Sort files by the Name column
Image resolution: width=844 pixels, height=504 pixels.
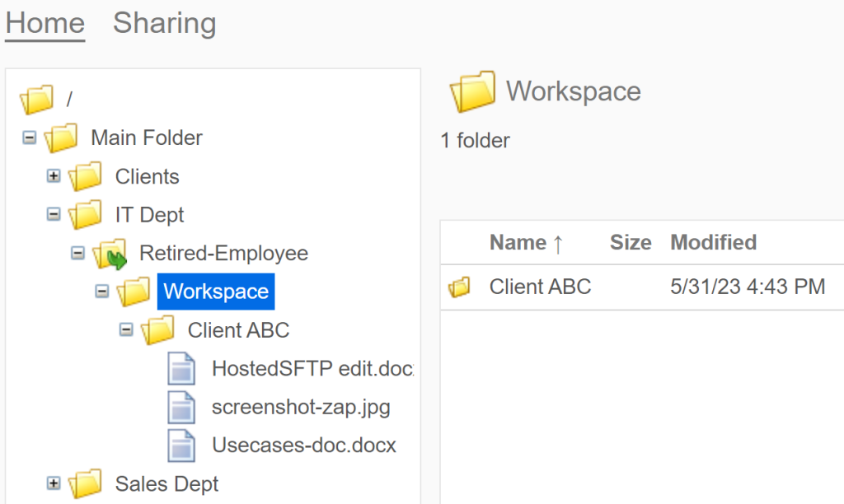coord(517,242)
